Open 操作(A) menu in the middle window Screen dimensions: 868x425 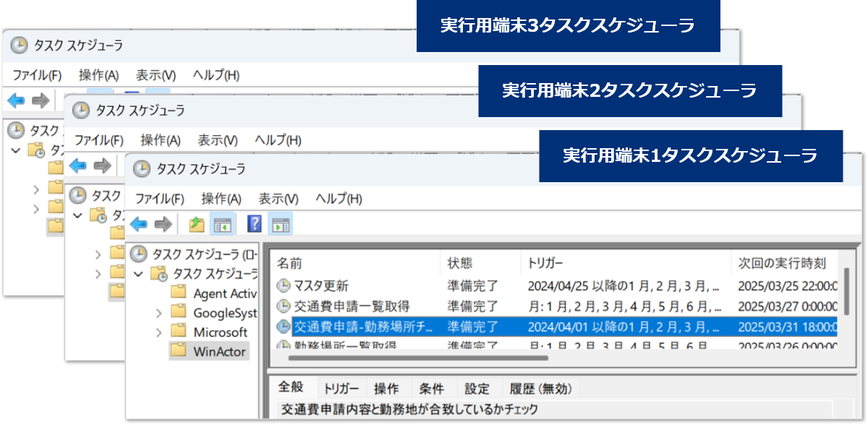161,139
